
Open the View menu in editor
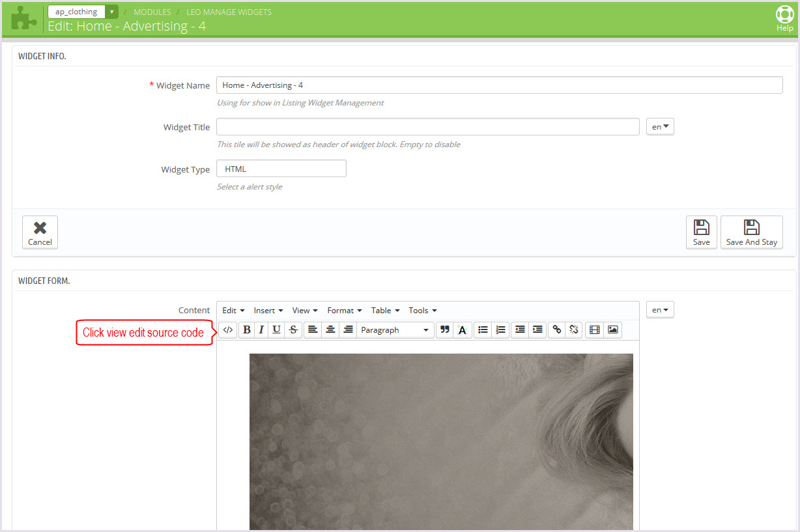[x=305, y=311]
